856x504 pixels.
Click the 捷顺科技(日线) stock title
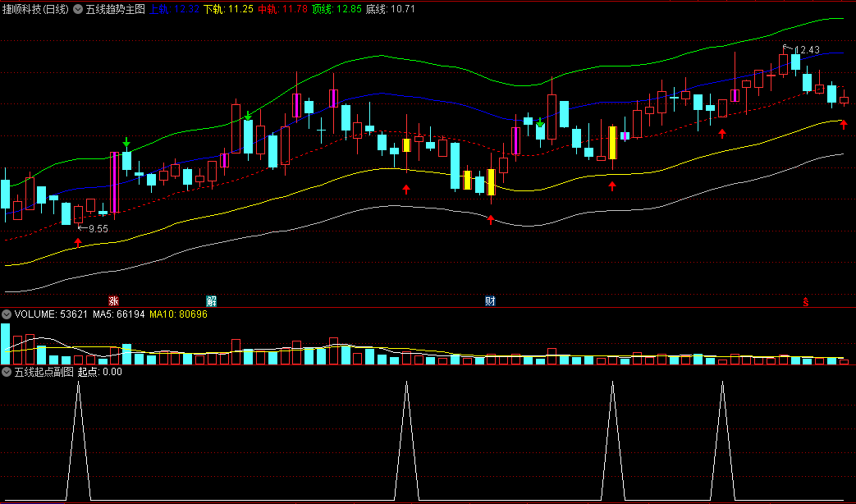click(x=35, y=9)
